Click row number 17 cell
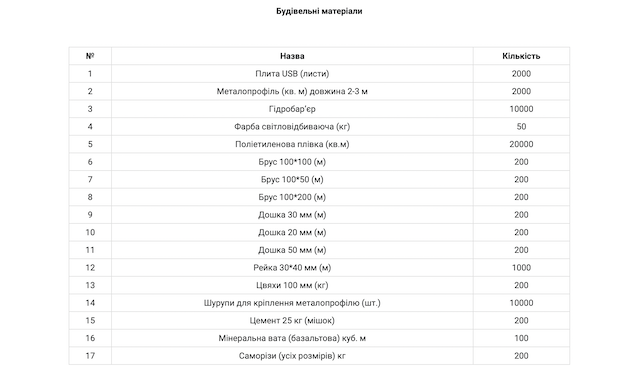 coord(90,356)
